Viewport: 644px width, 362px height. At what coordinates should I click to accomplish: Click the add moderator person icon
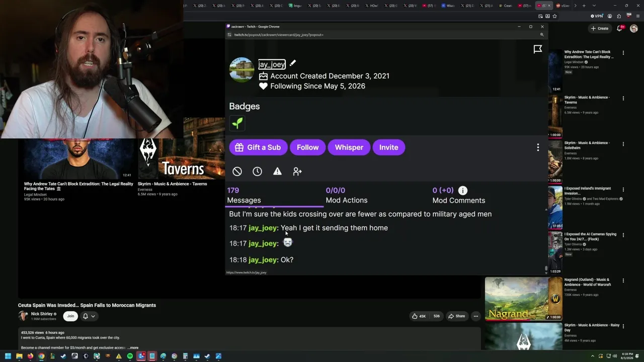(x=297, y=171)
